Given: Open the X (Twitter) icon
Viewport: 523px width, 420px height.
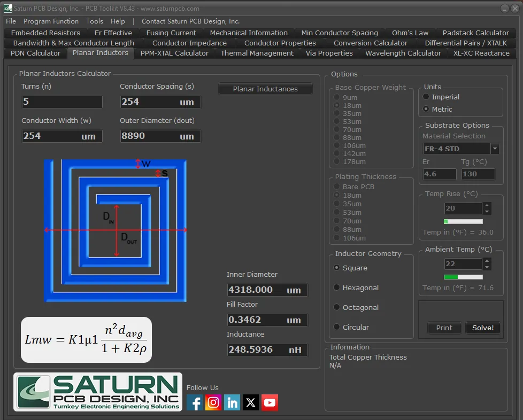Looking at the screenshot, I should tap(251, 402).
